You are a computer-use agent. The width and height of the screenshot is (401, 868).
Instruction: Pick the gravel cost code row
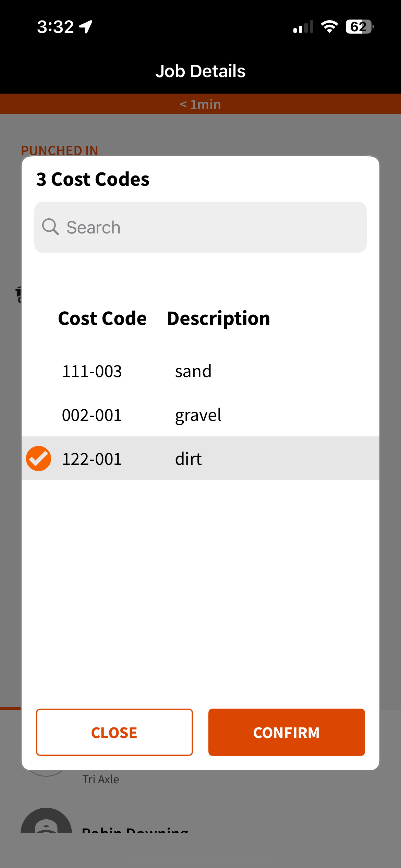pos(198,415)
